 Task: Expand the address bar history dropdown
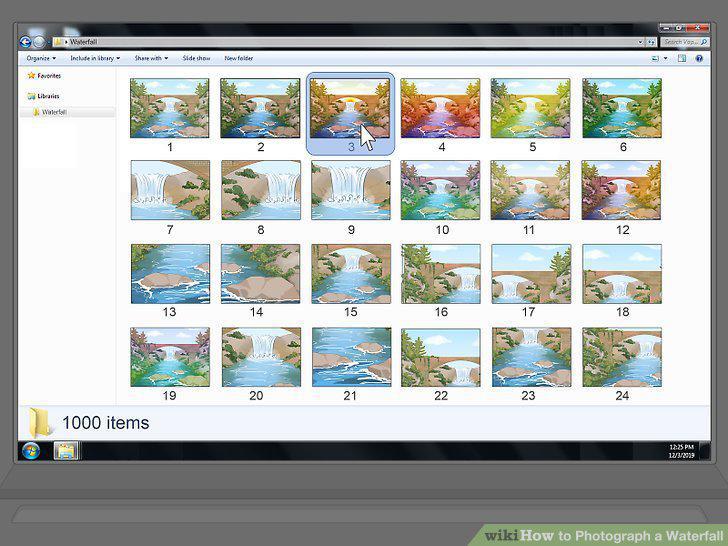641,42
